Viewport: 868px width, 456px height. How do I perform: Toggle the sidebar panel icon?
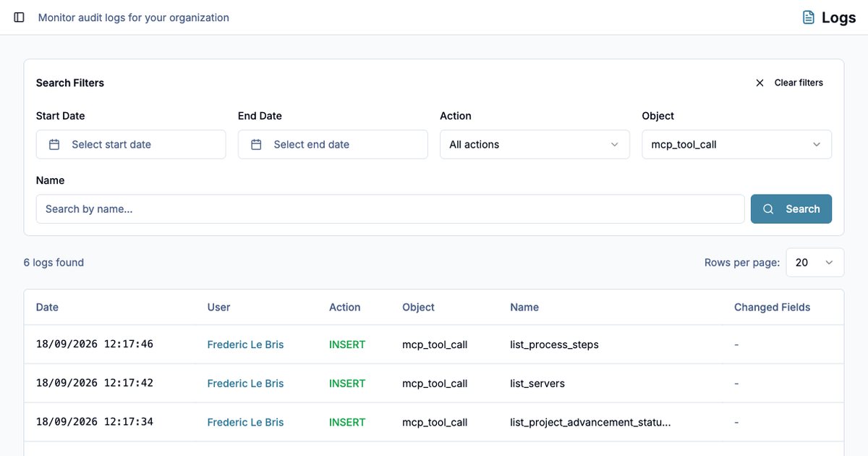pyautogui.click(x=20, y=17)
